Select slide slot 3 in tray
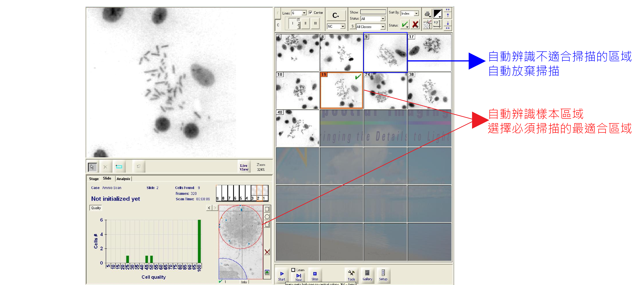644x285 pixels. click(x=254, y=193)
